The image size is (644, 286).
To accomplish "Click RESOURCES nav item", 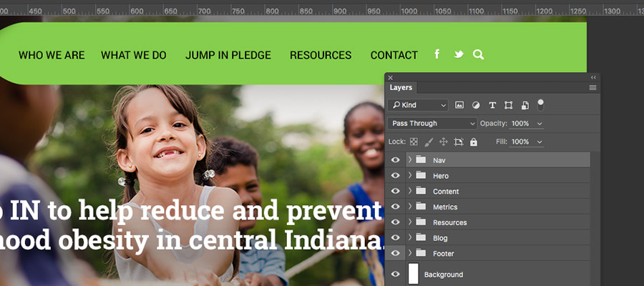I will pos(321,55).
